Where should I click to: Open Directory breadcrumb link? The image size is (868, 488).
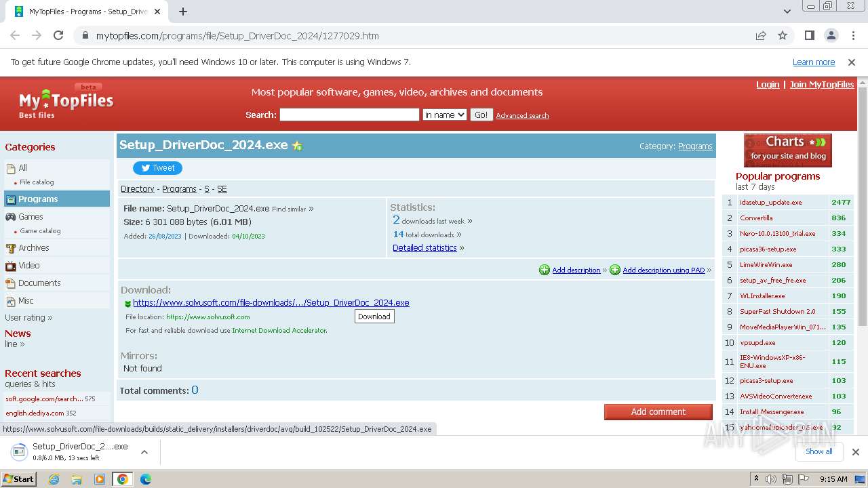pos(138,189)
